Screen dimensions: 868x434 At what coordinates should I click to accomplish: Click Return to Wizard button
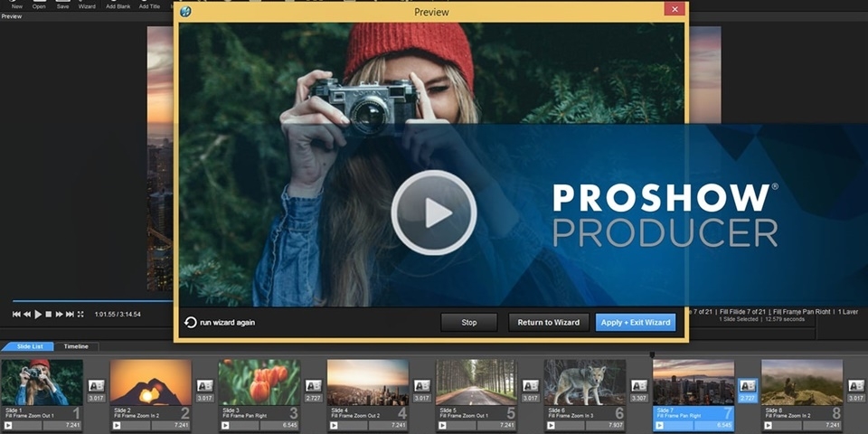click(x=549, y=322)
